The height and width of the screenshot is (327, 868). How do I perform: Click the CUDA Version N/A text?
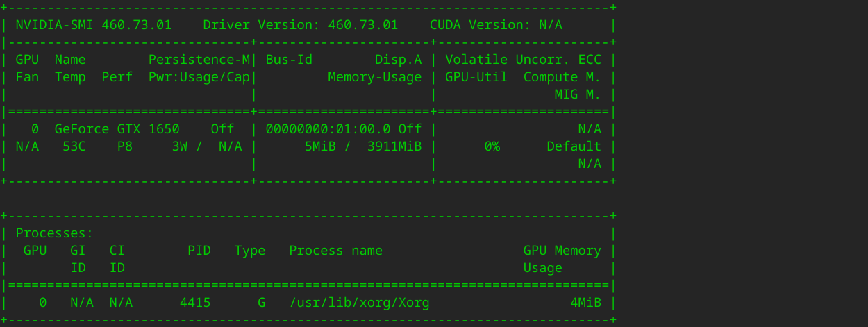(x=496, y=25)
